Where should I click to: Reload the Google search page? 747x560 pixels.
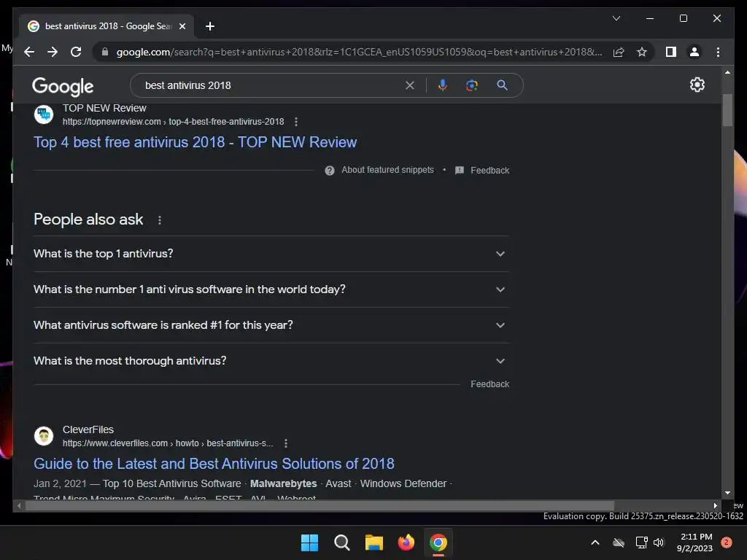click(76, 52)
